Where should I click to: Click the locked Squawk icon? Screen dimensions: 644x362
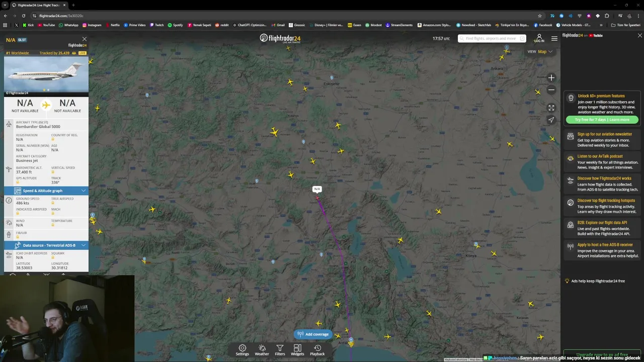53,257
